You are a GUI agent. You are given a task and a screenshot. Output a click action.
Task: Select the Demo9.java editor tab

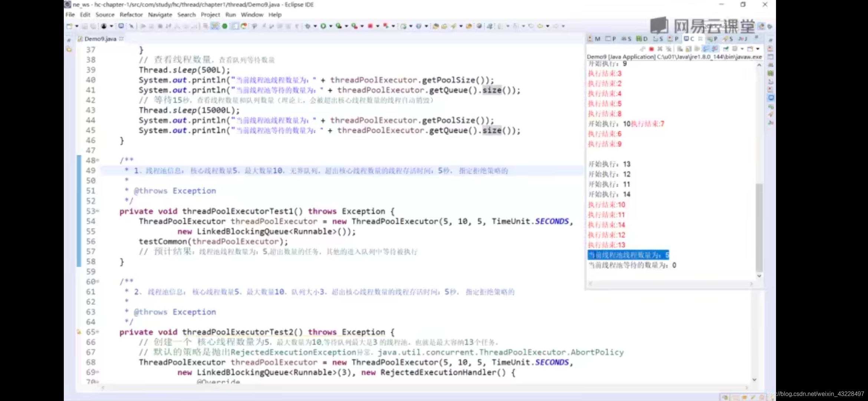[100, 39]
